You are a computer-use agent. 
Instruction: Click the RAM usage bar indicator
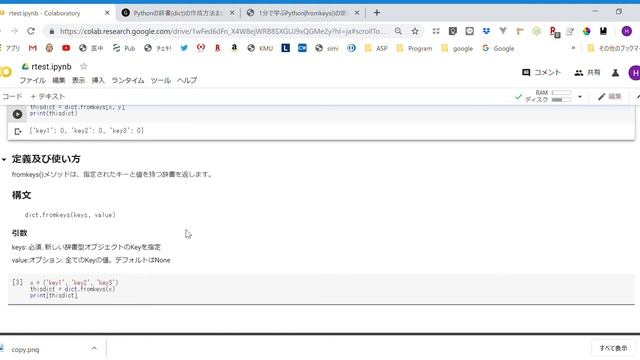click(561, 93)
